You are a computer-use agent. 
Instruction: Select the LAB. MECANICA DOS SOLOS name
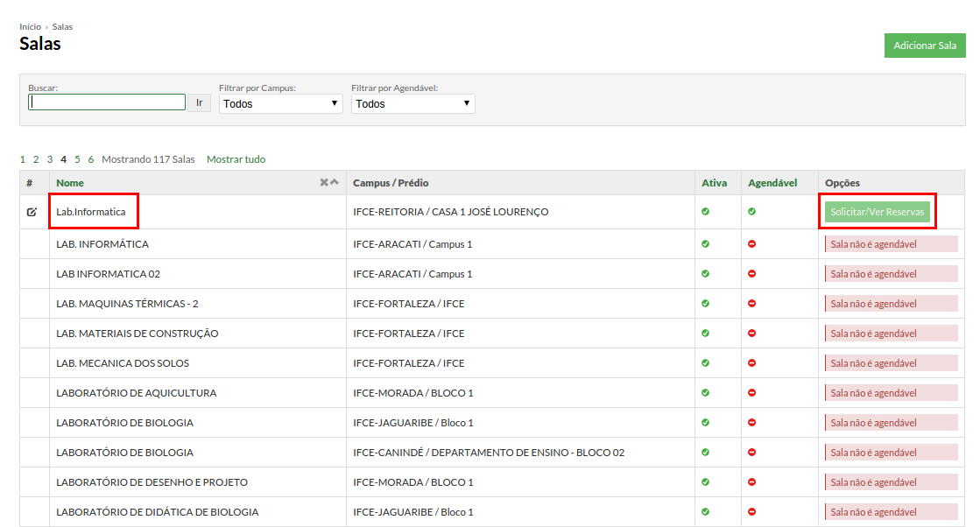point(123,362)
